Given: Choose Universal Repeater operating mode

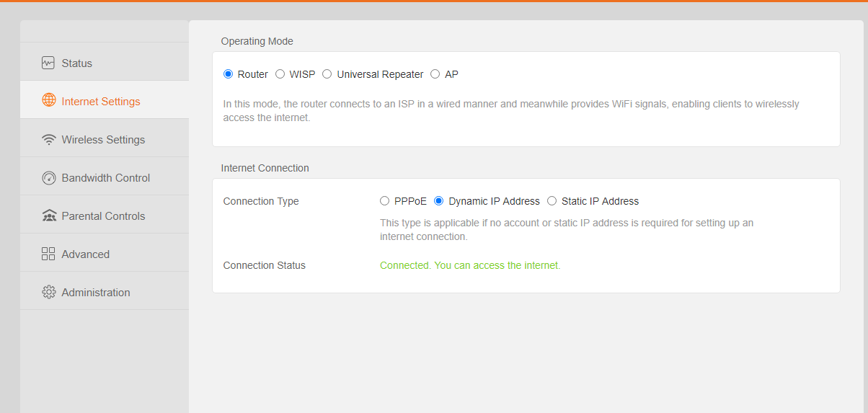Looking at the screenshot, I should pyautogui.click(x=327, y=74).
